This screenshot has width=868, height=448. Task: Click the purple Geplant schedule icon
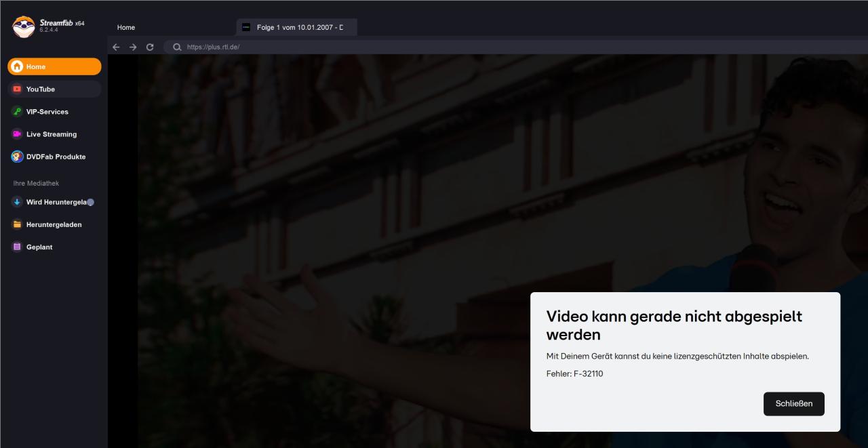18,247
